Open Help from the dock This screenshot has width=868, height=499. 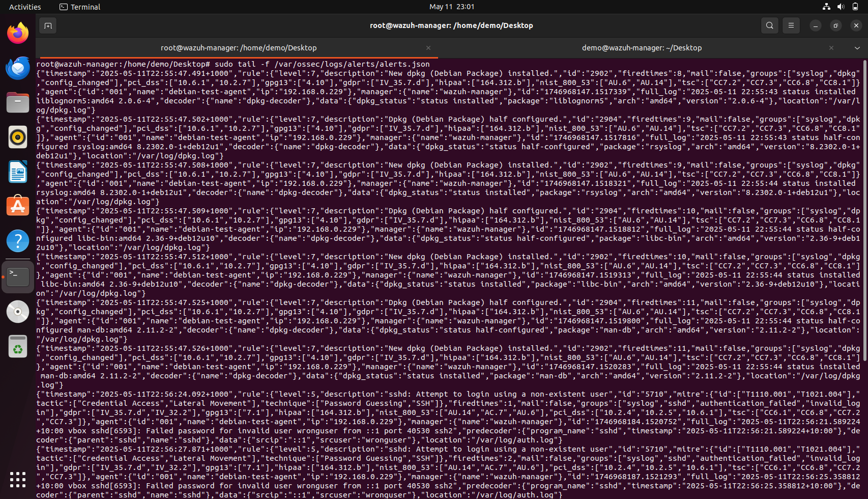pos(18,241)
